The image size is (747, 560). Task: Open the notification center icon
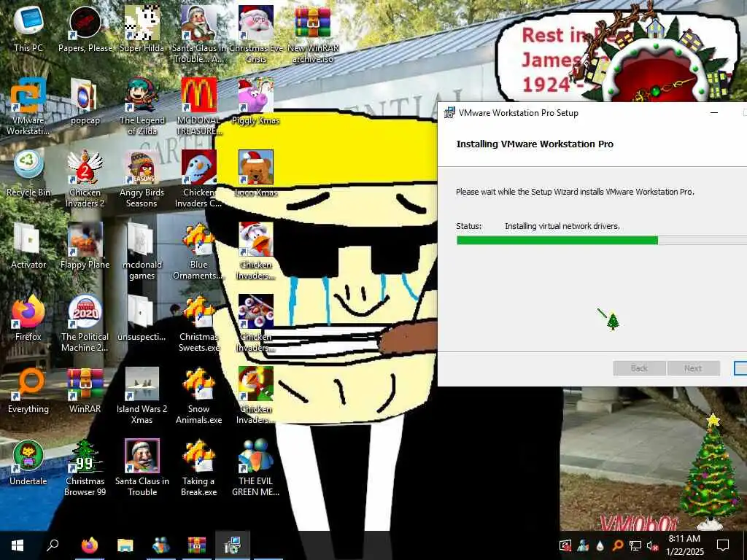coord(723,545)
